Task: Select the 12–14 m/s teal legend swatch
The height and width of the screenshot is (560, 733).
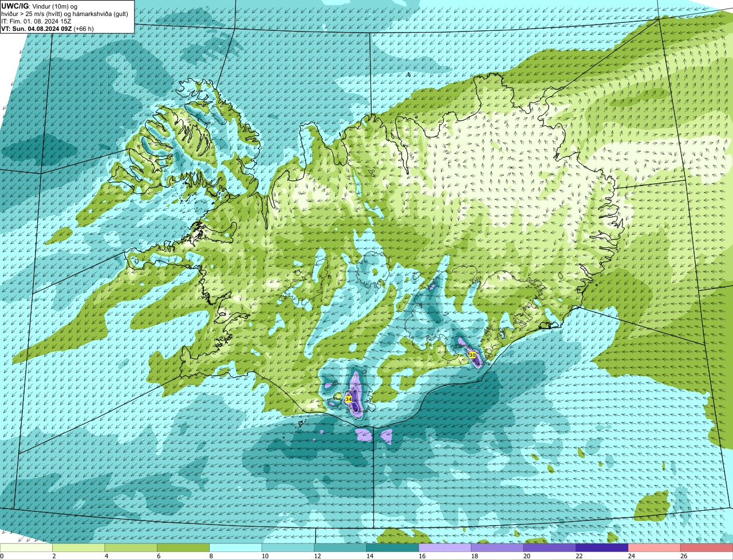Action: point(341,547)
